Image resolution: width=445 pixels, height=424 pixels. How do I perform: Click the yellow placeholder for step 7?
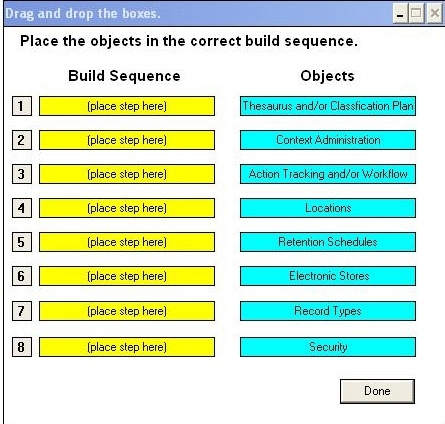click(127, 311)
